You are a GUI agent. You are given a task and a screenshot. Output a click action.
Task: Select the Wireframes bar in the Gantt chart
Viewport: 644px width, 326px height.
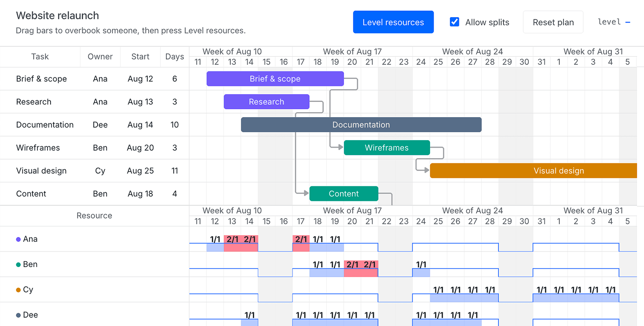(387, 148)
